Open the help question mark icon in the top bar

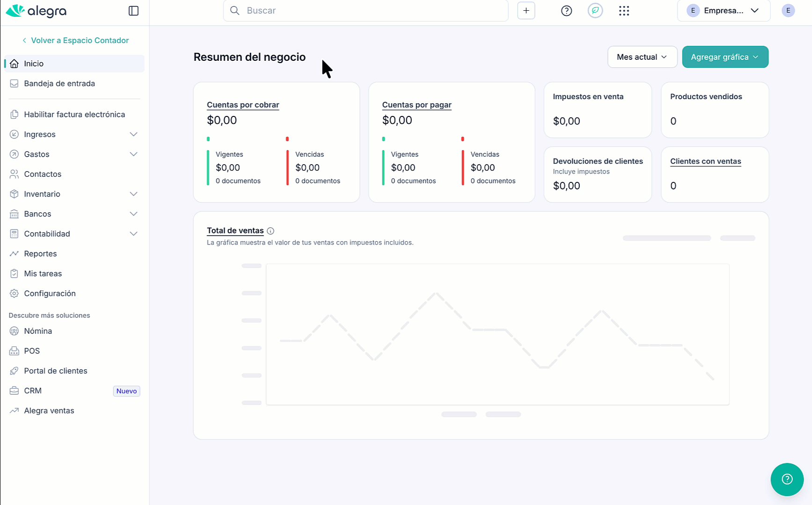[x=566, y=11]
